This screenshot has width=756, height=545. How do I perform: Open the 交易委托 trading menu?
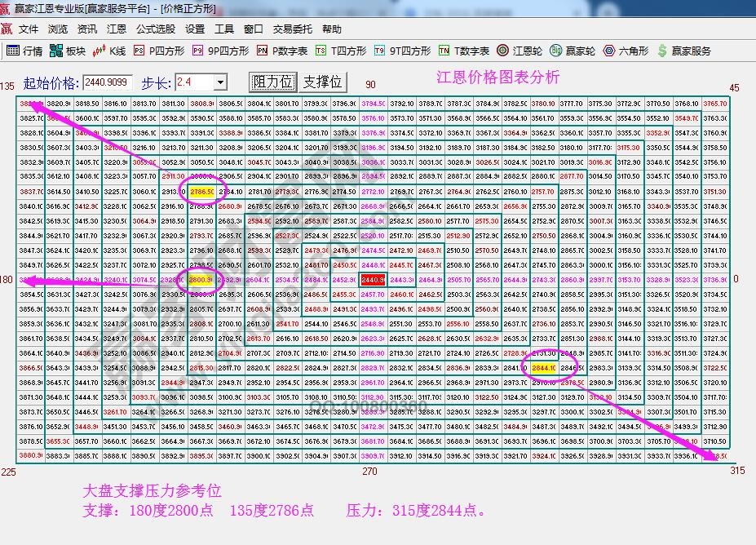291,29
